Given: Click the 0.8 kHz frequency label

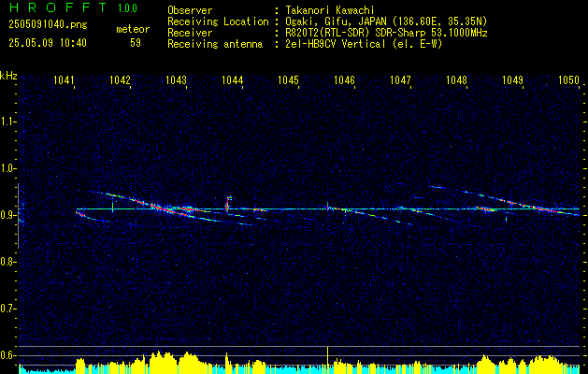Looking at the screenshot, I should click(7, 262).
